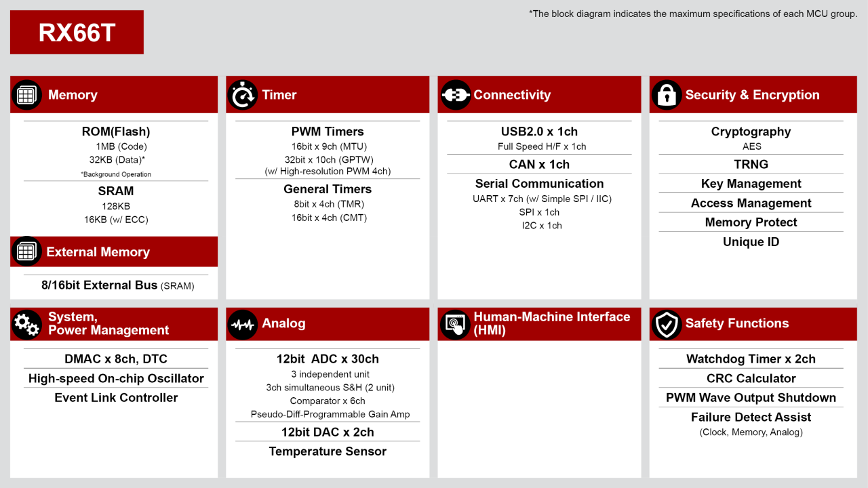Screen dimensions: 868x488
Task: Click the Security & Encryption header
Action: click(752, 95)
